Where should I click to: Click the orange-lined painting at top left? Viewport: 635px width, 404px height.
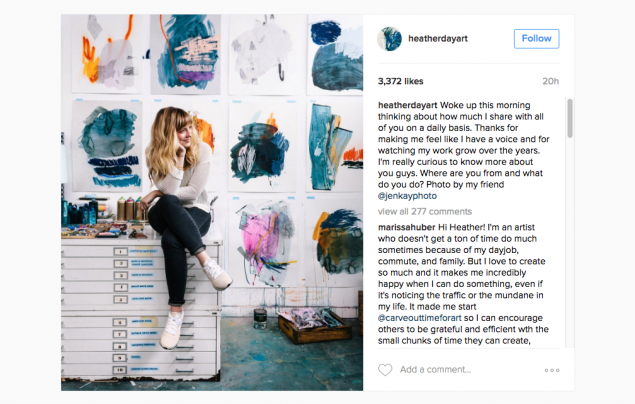coord(108,53)
